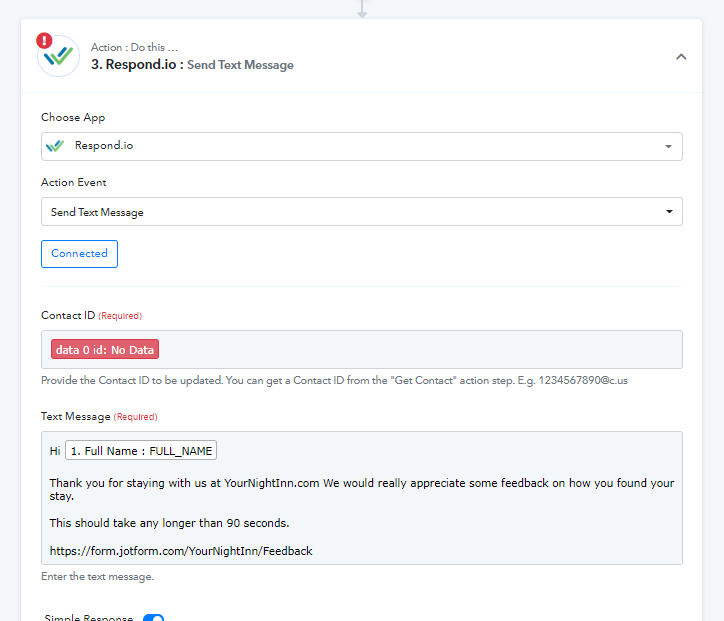Select the 'Full Name : FULL_NAME' variable tag
This screenshot has height=621, width=724.
[x=141, y=451]
